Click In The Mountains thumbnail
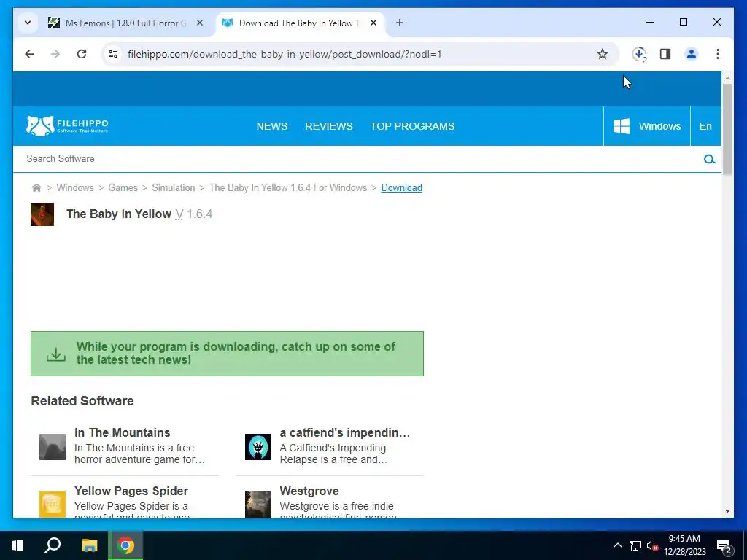747x560 pixels. (x=53, y=447)
